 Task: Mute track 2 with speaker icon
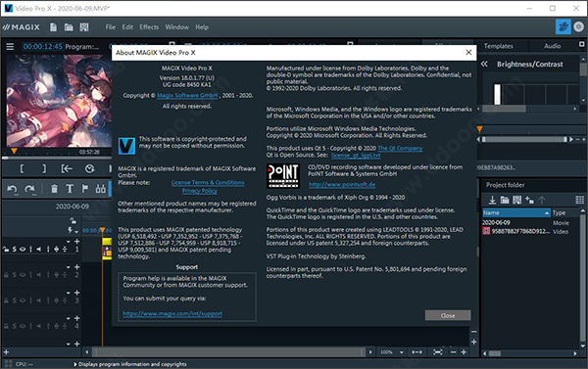[38, 275]
